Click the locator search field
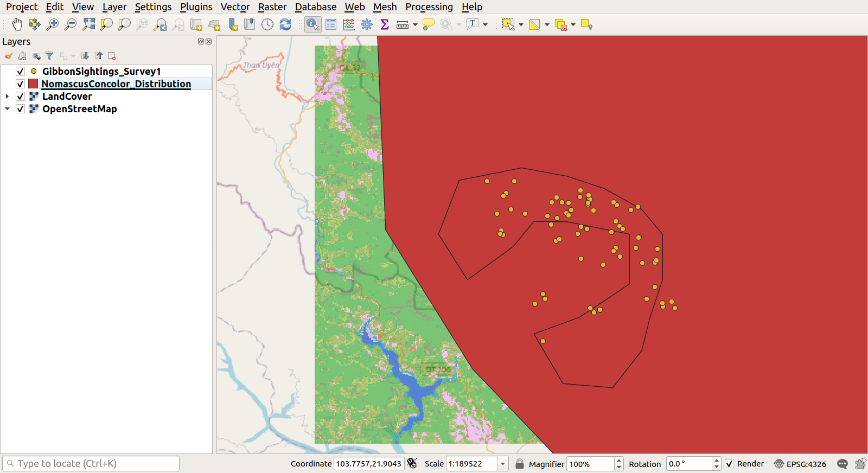Image resolution: width=868 pixels, height=473 pixels. (x=91, y=464)
